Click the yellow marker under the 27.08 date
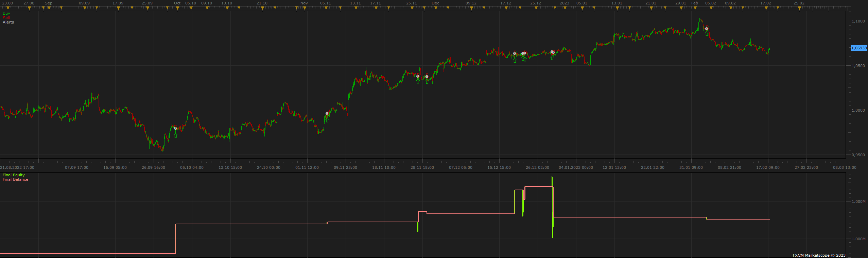 pyautogui.click(x=29, y=8)
